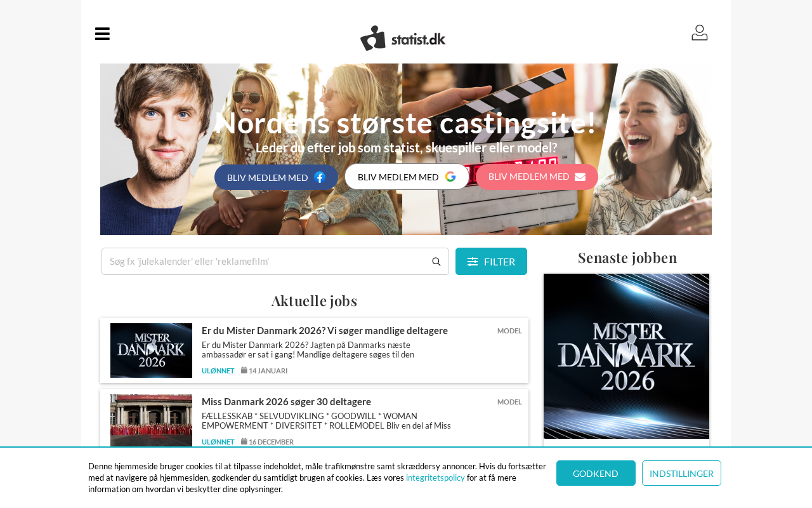This screenshot has width=812, height=508.
Task: Follow the integritetspolicy link
Action: point(435,478)
